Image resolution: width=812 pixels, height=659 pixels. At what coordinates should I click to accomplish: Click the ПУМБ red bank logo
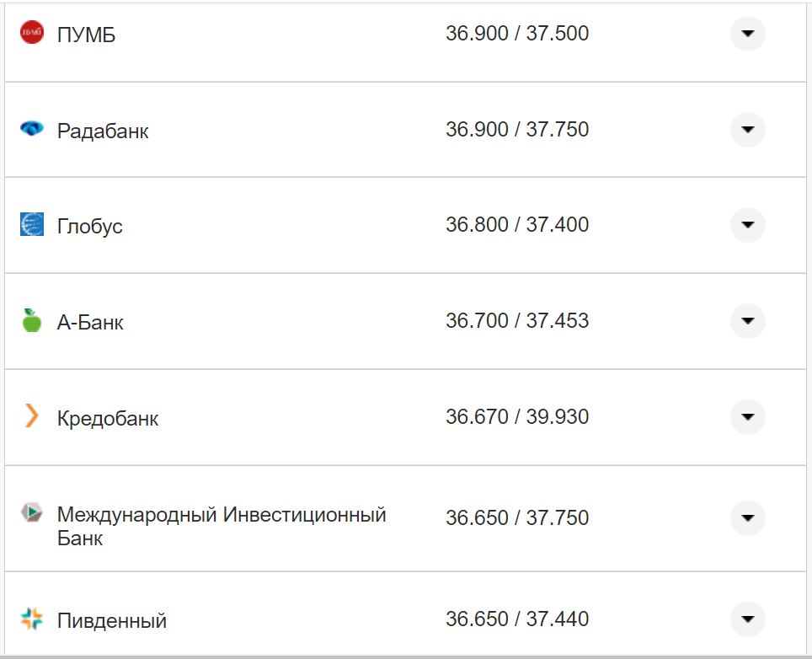31,33
